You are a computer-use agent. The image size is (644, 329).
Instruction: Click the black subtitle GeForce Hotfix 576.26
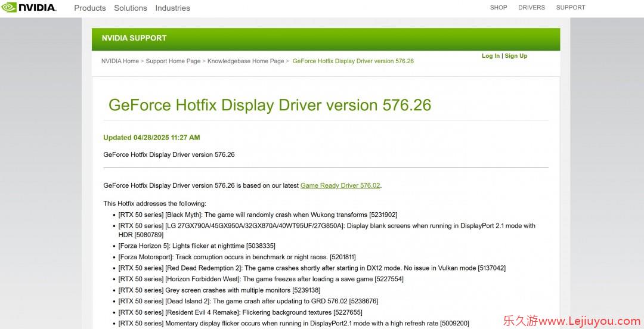coord(169,155)
